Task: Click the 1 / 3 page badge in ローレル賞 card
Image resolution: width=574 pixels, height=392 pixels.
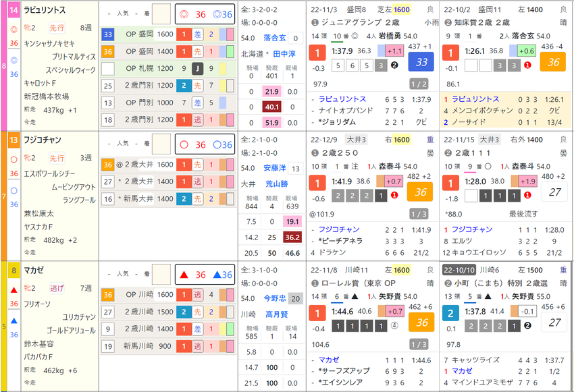Action: click(419, 345)
